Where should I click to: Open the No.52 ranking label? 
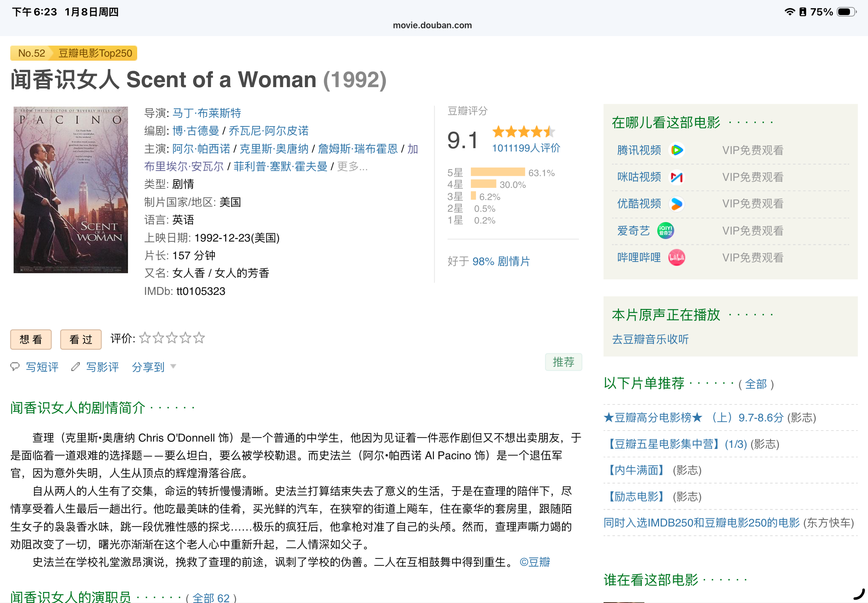coord(31,53)
